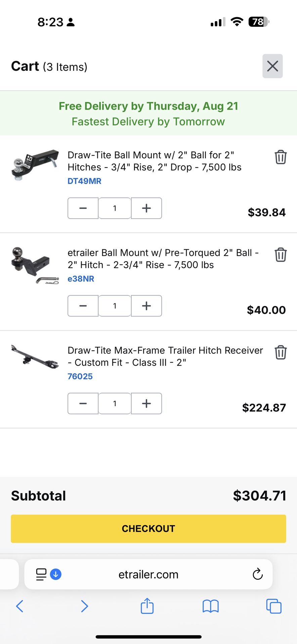The image size is (297, 644).
Task: Delete the DT49MR ball mount from cart
Action: (281, 157)
